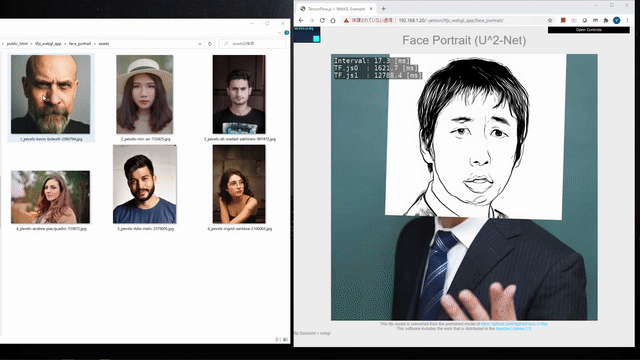Open Explorer help icon
The width and height of the screenshot is (640, 360).
(x=287, y=33)
